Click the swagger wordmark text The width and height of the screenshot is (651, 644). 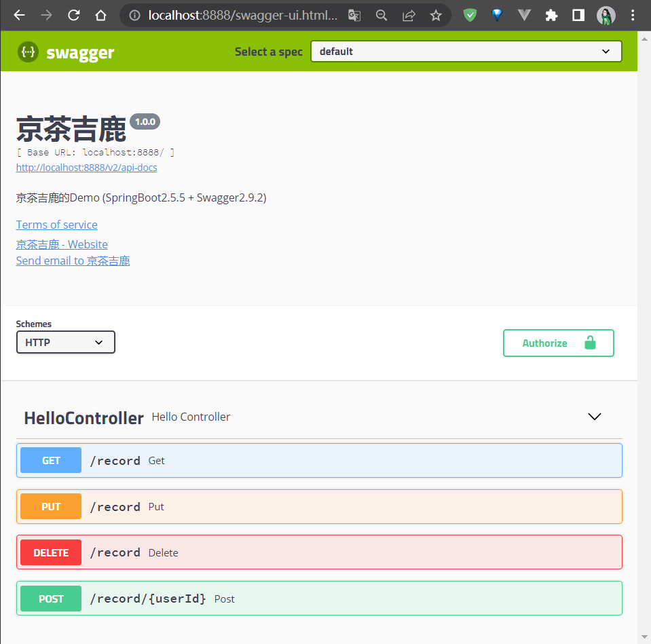coord(80,53)
